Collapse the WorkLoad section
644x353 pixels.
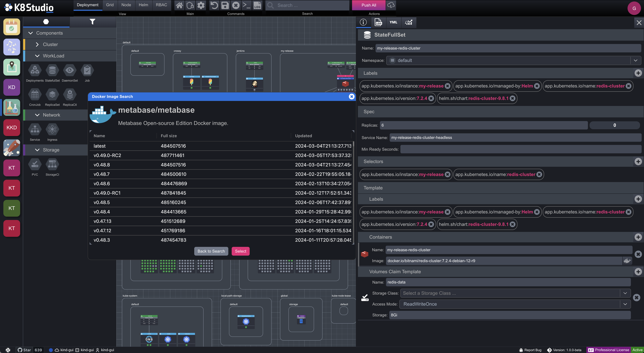pos(37,56)
